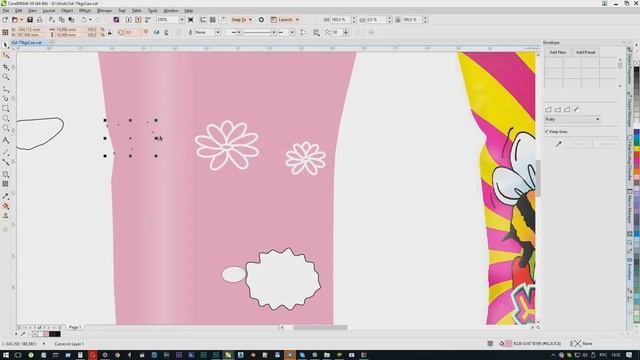640x360 pixels.
Task: Open the Effects menu
Action: pyautogui.click(x=85, y=11)
